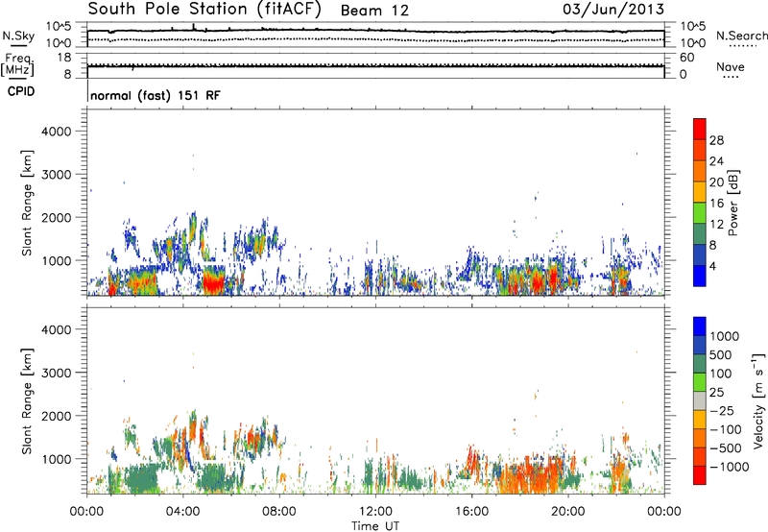Click the Time UT axis label
The width and height of the screenshot is (768, 532).
click(375, 526)
